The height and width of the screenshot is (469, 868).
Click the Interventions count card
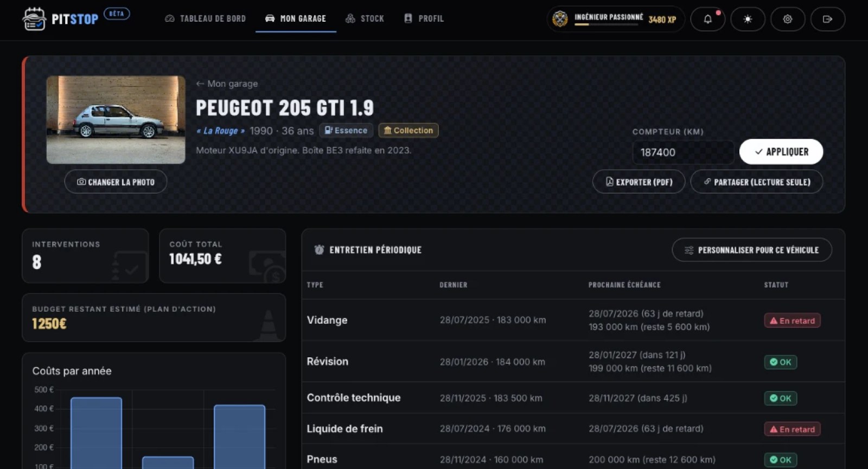point(85,256)
